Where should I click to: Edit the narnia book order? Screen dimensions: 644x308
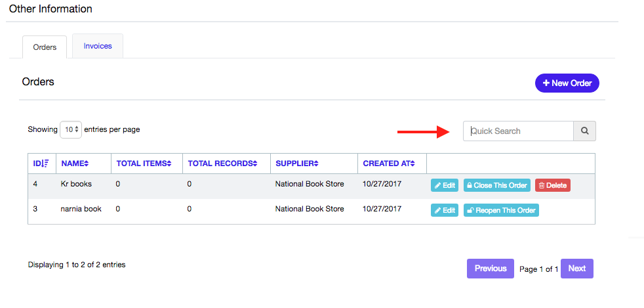pyautogui.click(x=445, y=210)
